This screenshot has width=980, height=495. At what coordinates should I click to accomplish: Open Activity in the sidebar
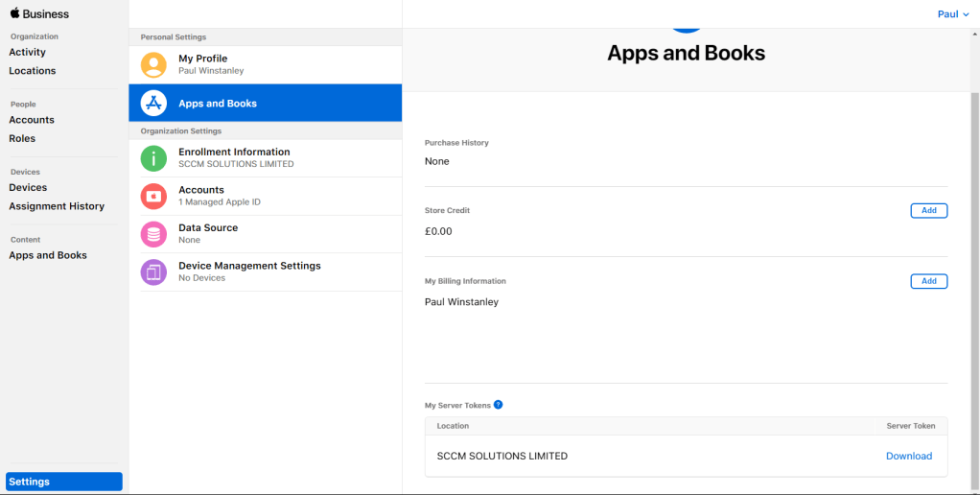[x=28, y=53]
